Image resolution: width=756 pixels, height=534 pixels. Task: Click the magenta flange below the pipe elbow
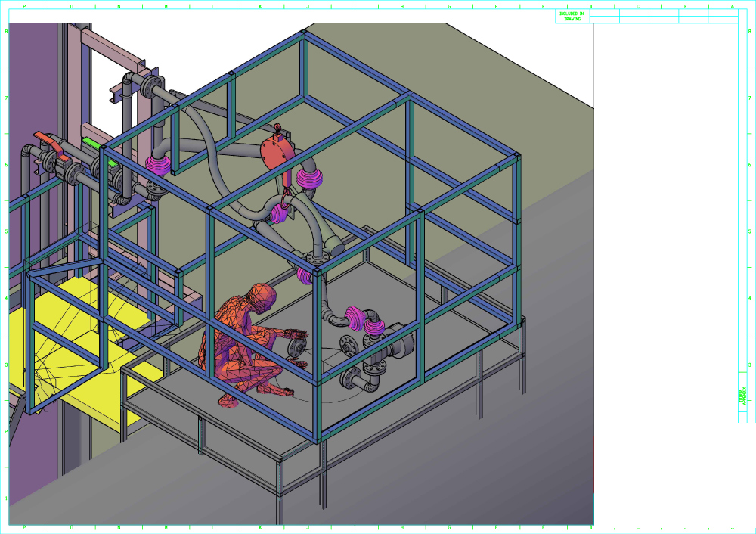pos(306,275)
